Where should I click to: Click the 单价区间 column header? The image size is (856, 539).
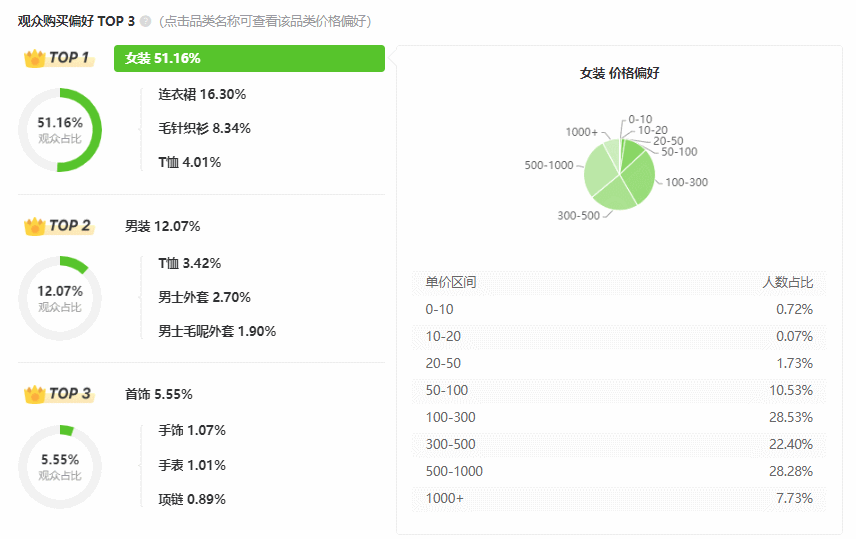pos(451,282)
